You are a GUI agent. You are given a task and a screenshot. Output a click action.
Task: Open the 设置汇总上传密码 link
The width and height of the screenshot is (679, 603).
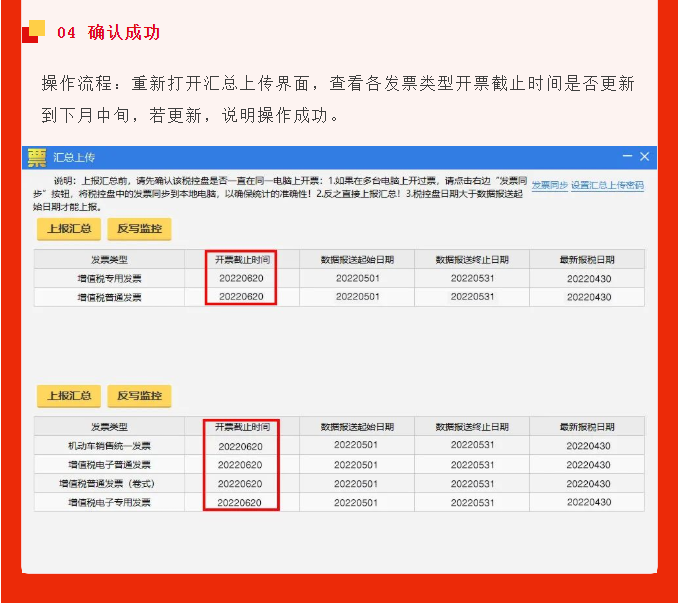pyautogui.click(x=607, y=185)
